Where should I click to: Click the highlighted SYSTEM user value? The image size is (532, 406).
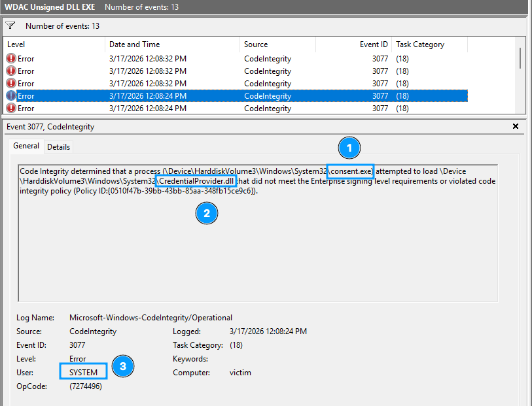pos(83,373)
